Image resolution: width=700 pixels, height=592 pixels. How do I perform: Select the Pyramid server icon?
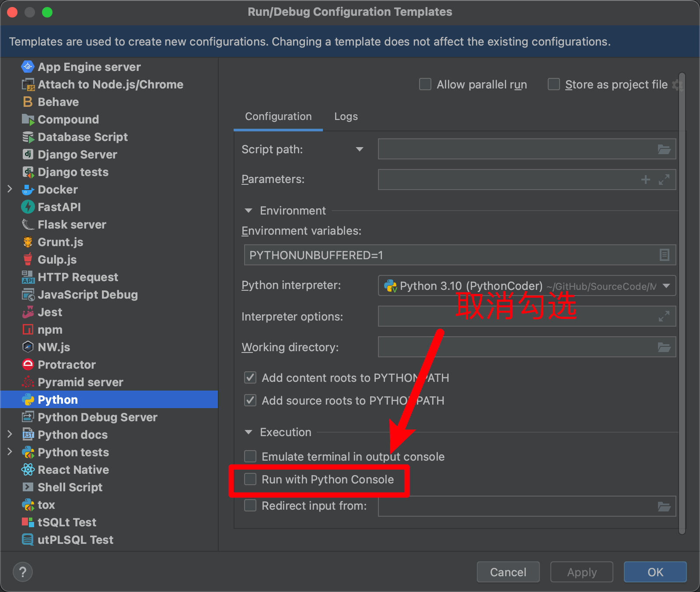pos(28,382)
